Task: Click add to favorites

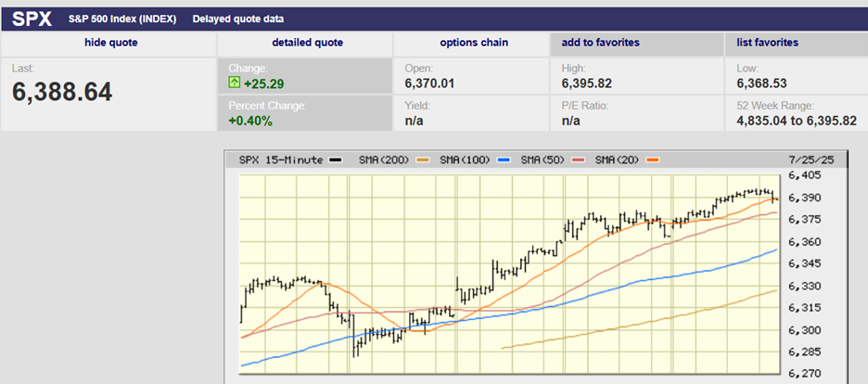Action: (601, 43)
